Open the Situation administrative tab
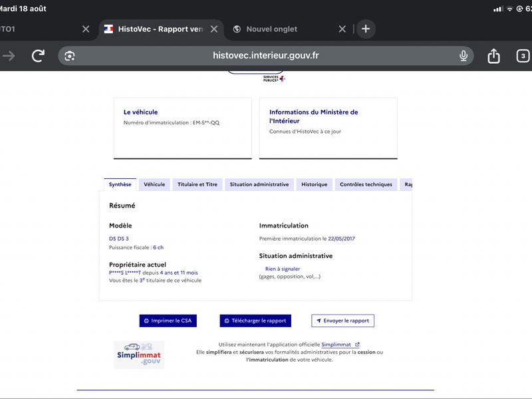This screenshot has height=399, width=532. pos(259,185)
